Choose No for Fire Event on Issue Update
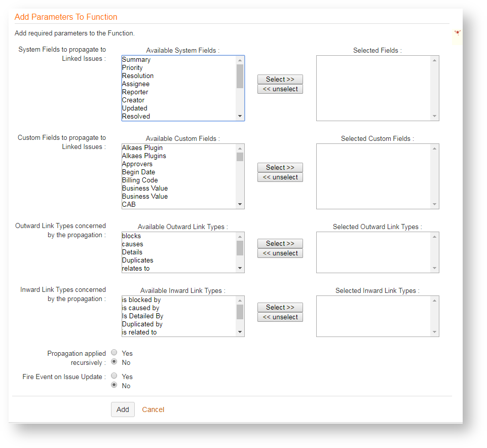Image resolution: width=487 pixels, height=448 pixels. [x=114, y=385]
